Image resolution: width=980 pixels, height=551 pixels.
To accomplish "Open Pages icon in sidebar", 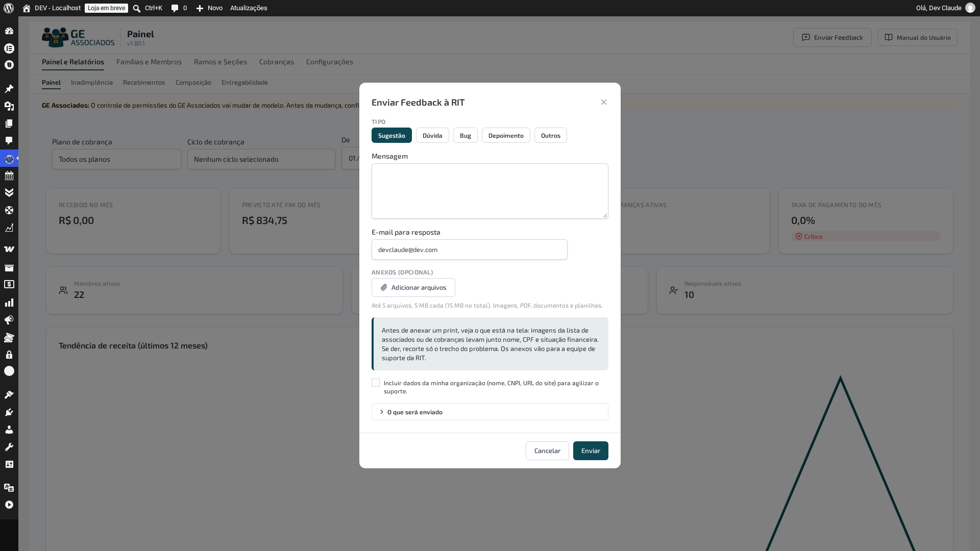I will point(9,123).
